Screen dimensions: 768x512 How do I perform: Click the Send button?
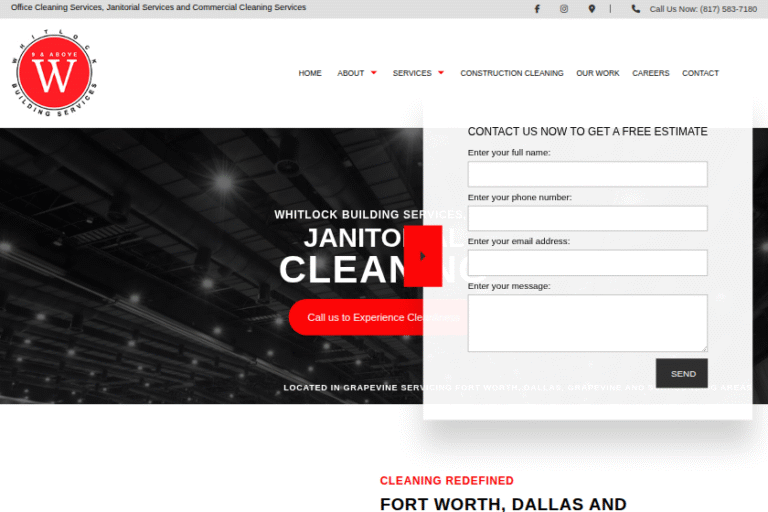[682, 373]
